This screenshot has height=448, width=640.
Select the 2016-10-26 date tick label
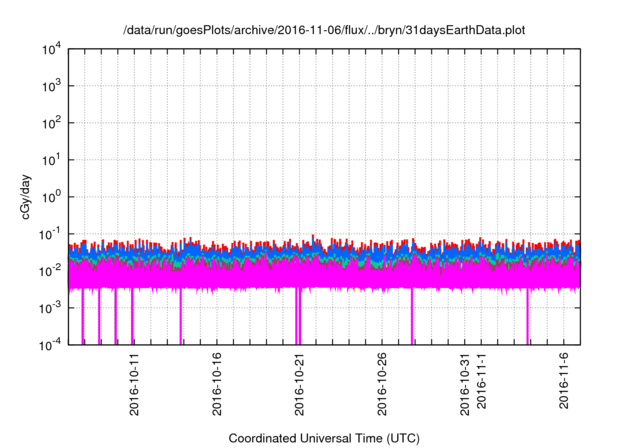click(x=382, y=384)
